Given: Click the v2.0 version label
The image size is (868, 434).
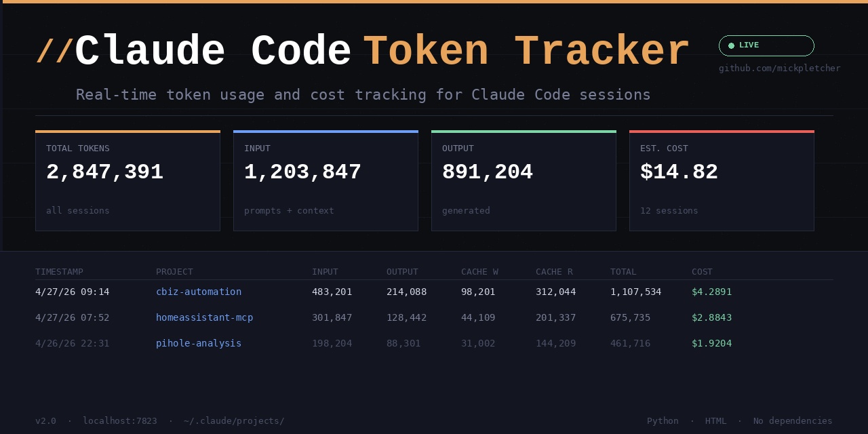Looking at the screenshot, I should click(45, 420).
